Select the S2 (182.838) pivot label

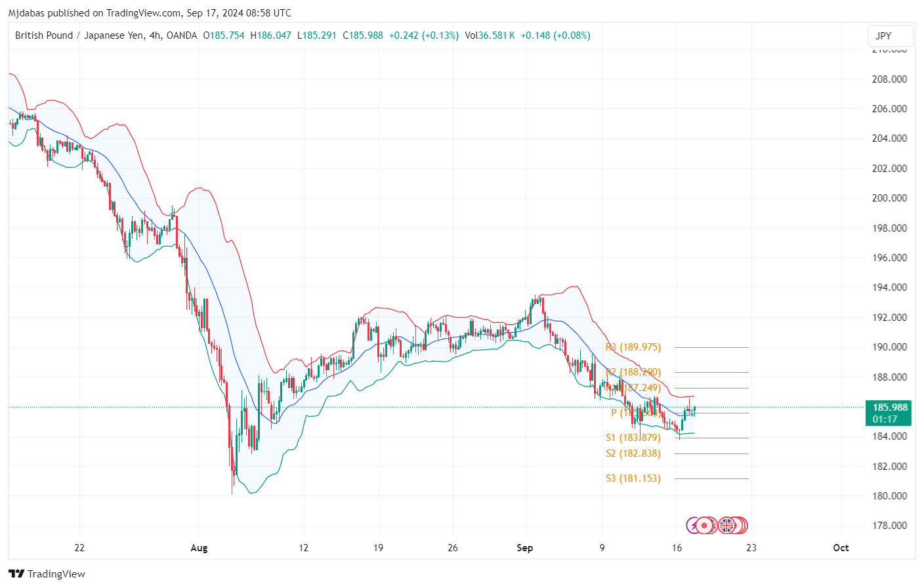coord(633,453)
